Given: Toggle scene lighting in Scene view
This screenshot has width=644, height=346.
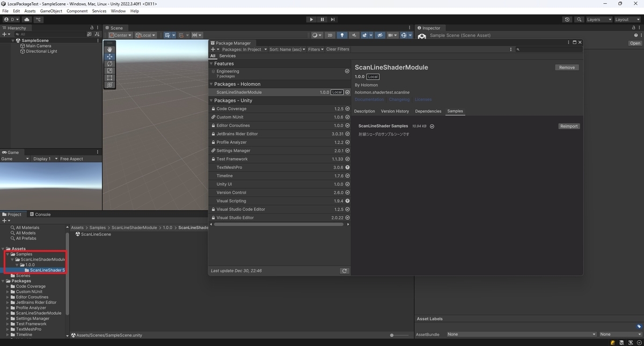Looking at the screenshot, I should (x=342, y=35).
